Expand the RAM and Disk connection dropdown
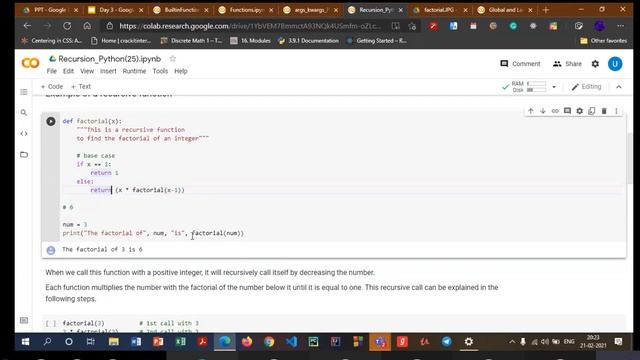This screenshot has width=640, height=360. tap(554, 87)
